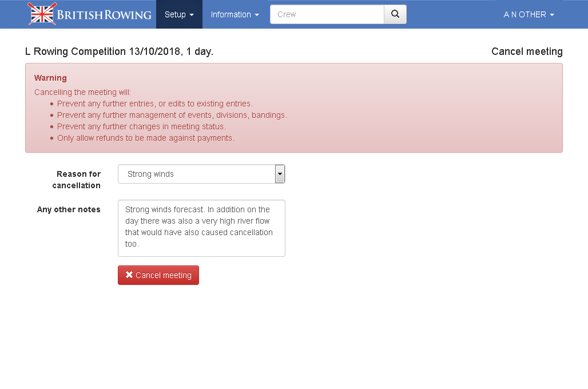Expand the A N OTHER user dropdown
The width and height of the screenshot is (588, 389).
(529, 14)
